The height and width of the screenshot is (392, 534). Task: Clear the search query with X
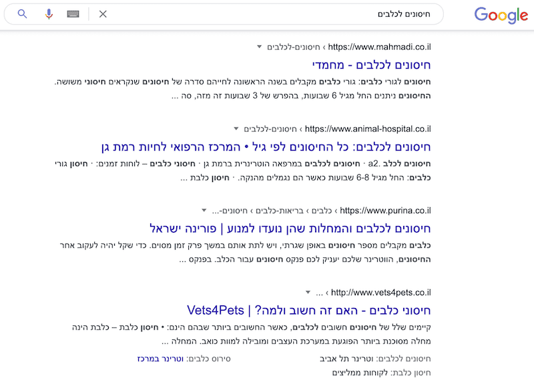click(103, 14)
